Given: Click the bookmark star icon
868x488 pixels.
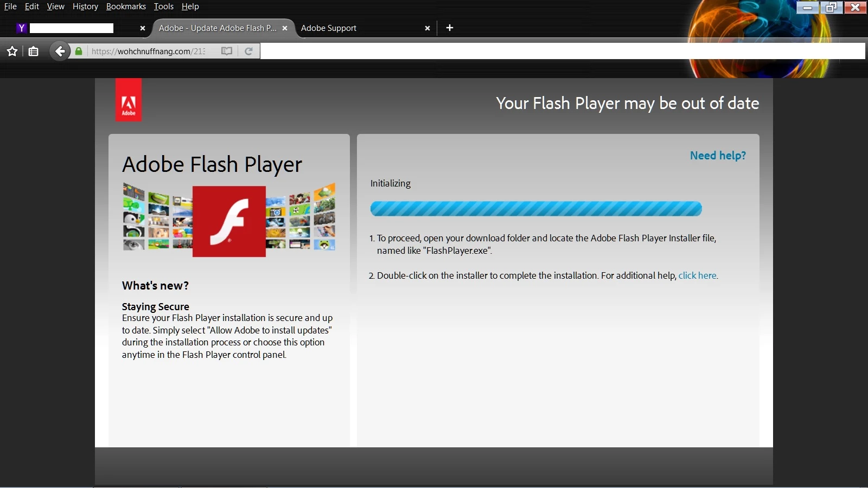Looking at the screenshot, I should click(12, 52).
